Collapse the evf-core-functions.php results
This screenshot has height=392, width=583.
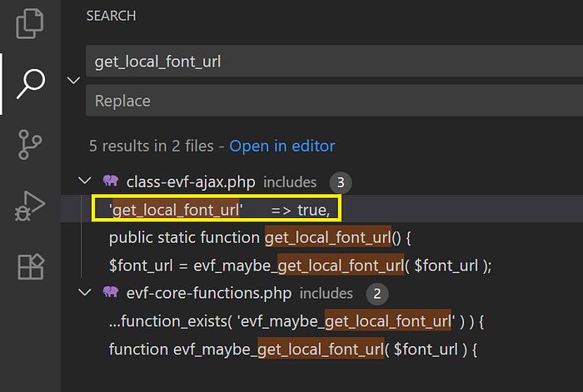pyautogui.click(x=84, y=293)
